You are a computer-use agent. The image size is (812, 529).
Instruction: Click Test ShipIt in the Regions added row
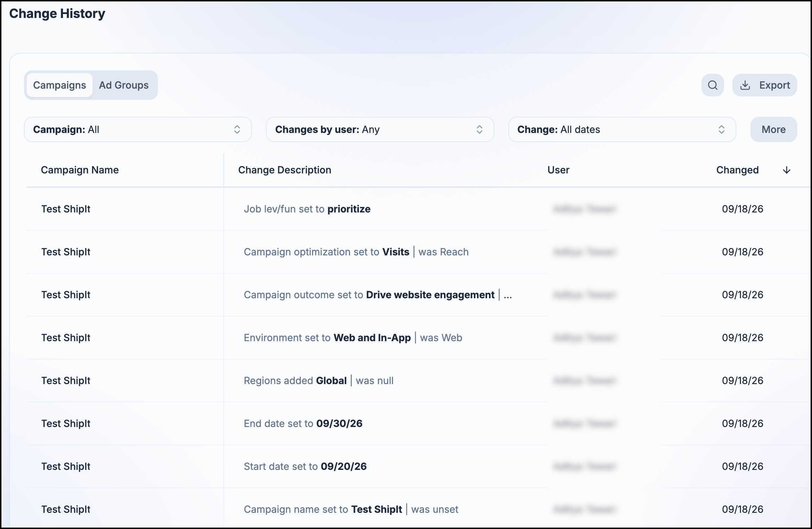point(66,381)
